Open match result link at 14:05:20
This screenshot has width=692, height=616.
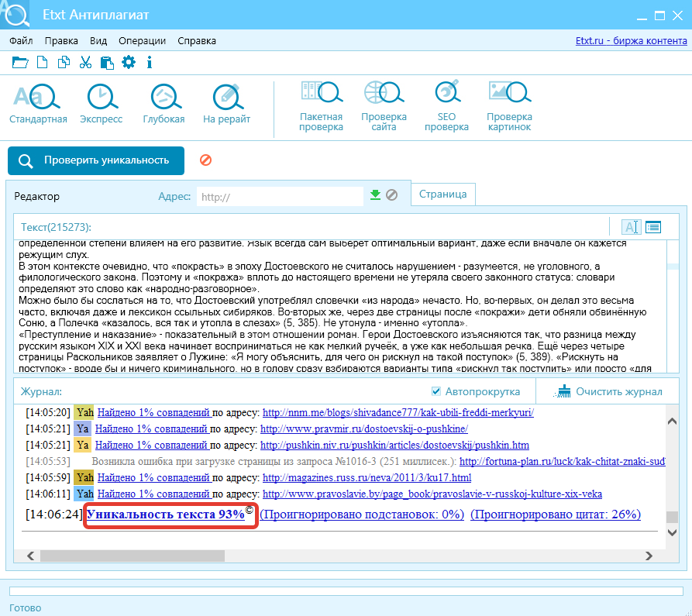[x=154, y=412]
